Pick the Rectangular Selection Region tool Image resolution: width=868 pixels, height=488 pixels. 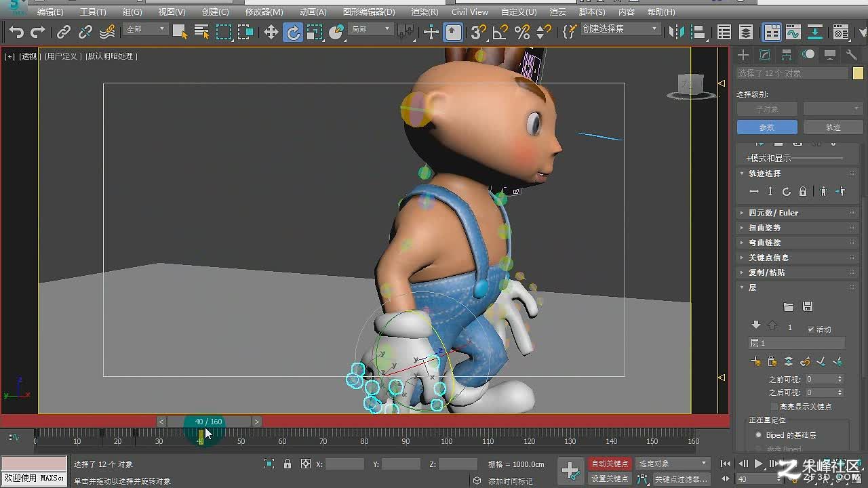[224, 31]
